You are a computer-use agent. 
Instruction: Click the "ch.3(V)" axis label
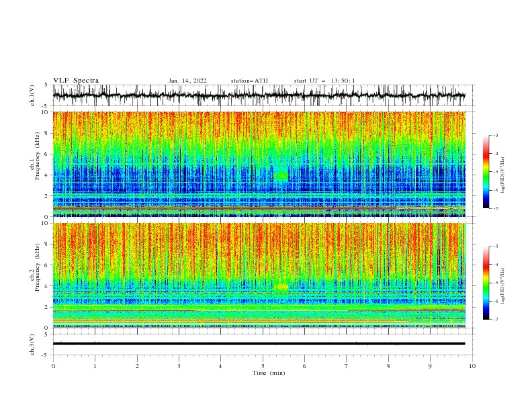[x=32, y=345]
